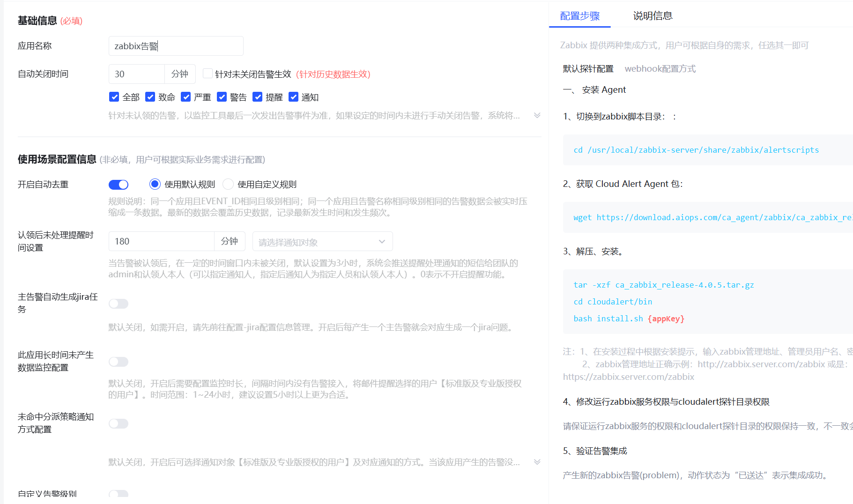Click the 验证告警集成 step heading
Viewport: 853px width, 504px height.
tap(595, 451)
